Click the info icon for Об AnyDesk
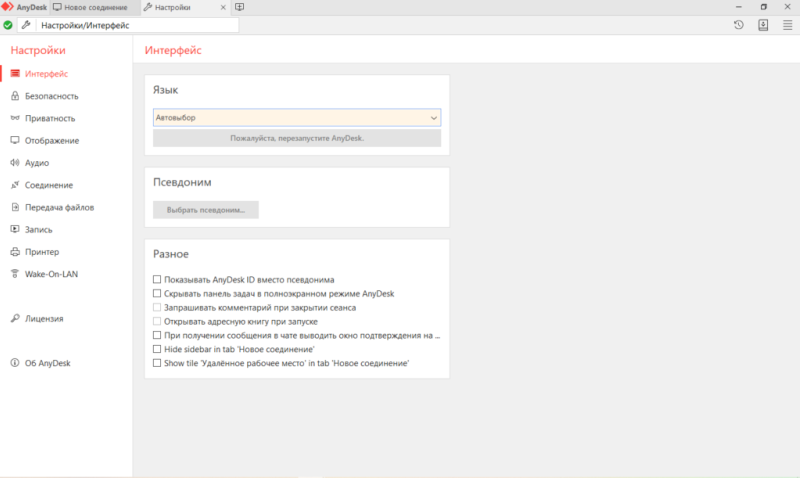 tap(15, 363)
